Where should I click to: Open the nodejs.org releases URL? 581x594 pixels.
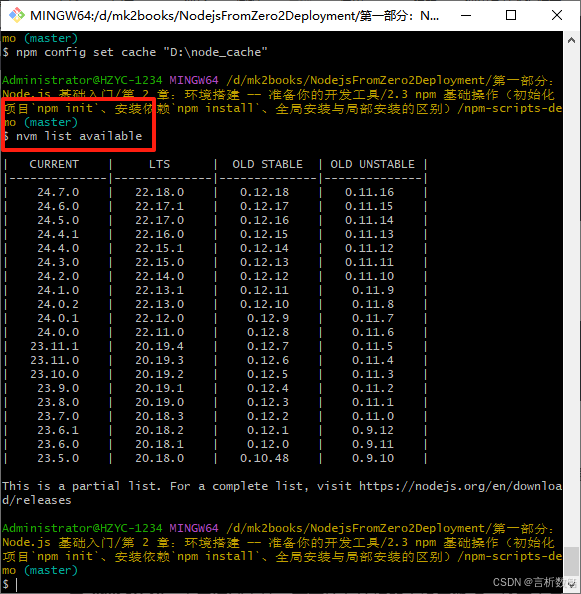[x=460, y=486]
